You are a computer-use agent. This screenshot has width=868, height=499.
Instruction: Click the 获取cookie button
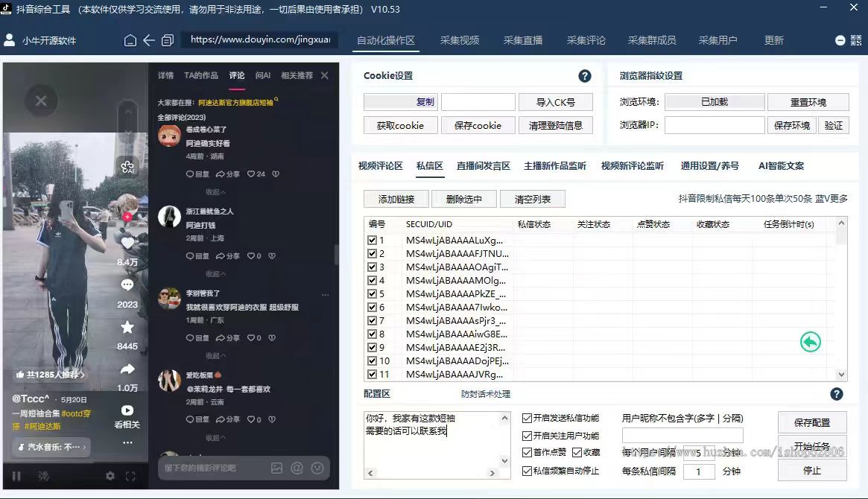(400, 126)
